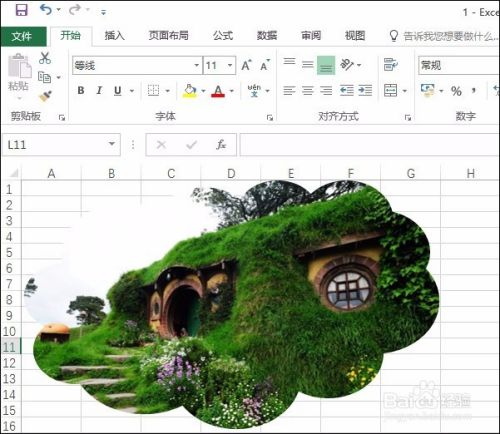Open alignment group dialog launcher
The height and width of the screenshot is (434, 500).
[x=407, y=117]
